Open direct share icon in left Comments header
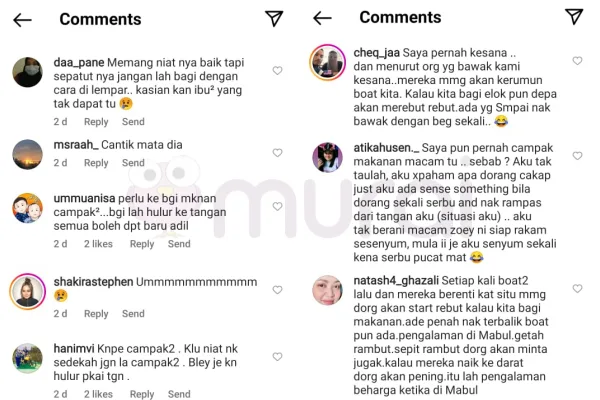The image size is (600, 400). (x=274, y=18)
